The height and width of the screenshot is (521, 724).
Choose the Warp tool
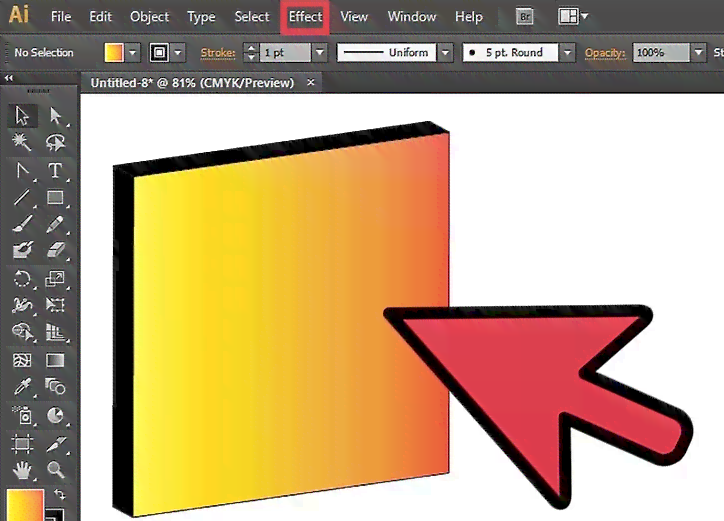[22, 305]
